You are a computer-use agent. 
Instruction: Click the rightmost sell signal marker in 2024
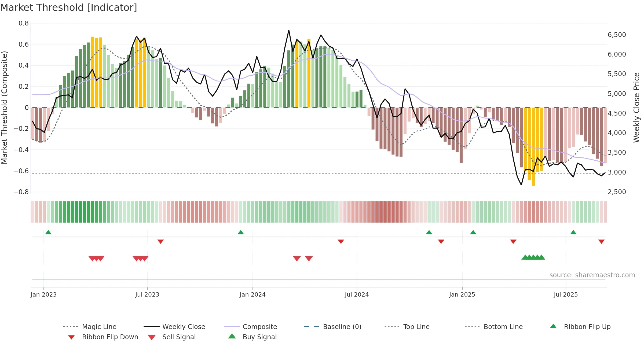[x=309, y=258]
